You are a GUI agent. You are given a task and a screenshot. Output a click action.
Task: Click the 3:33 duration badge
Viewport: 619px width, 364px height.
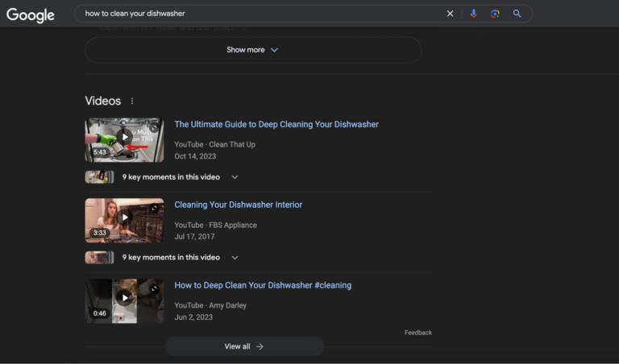(x=99, y=233)
